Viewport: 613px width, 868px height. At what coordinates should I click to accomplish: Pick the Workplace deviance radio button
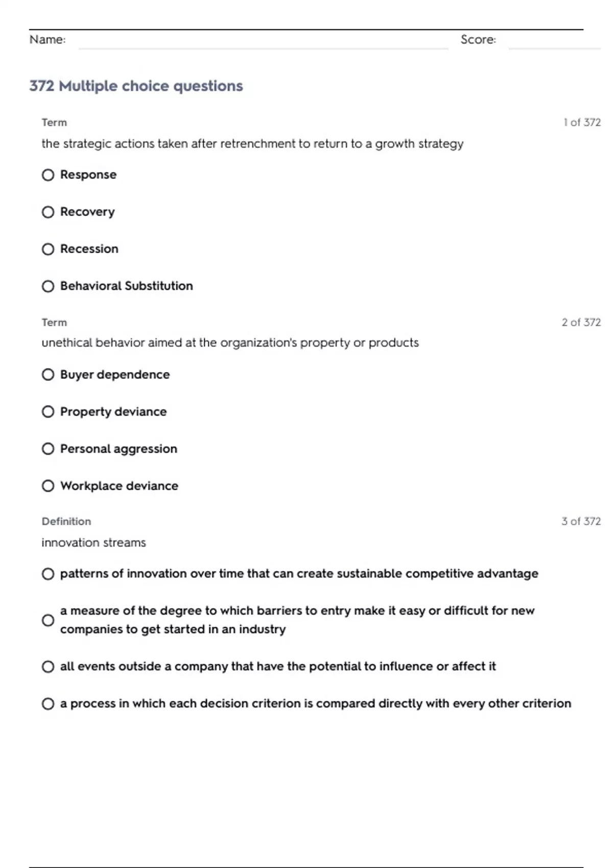48,486
